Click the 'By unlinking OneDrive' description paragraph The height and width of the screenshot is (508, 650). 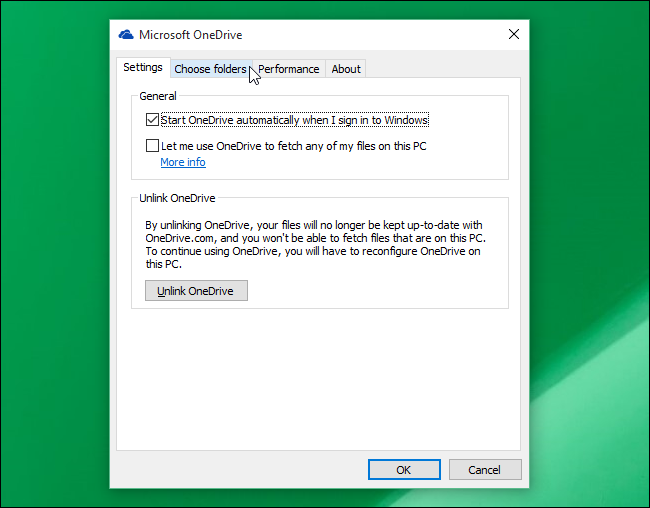(x=315, y=244)
